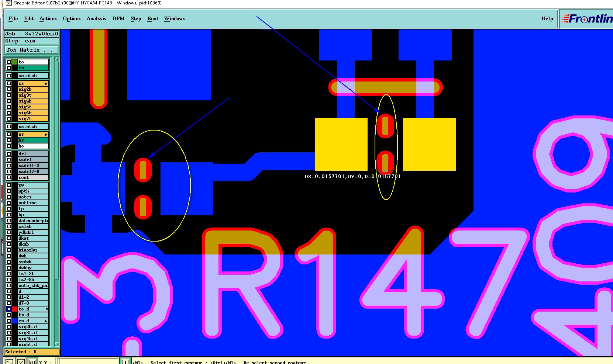Image resolution: width=613 pixels, height=364 pixels.
Task: Toggle display checkbox for layer drl
Action: [9, 154]
